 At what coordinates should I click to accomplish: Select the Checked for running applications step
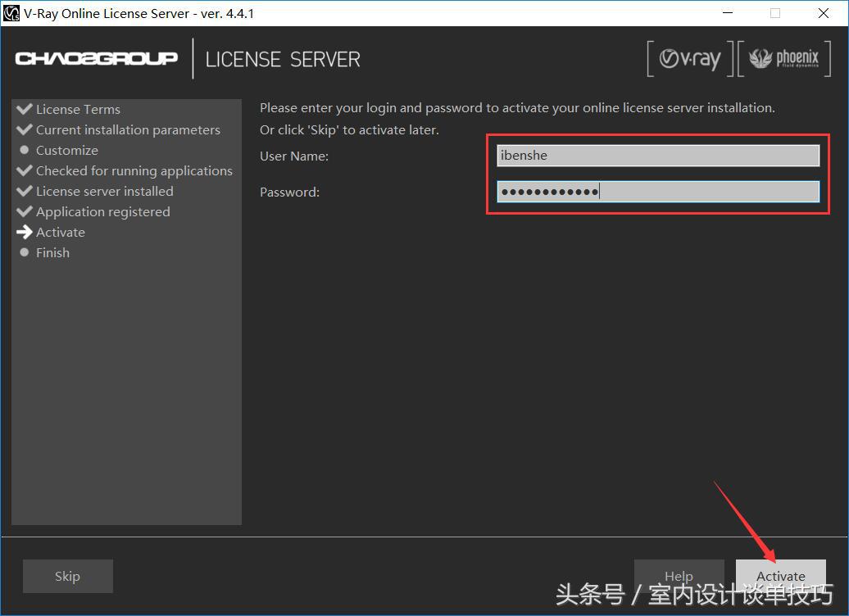[134, 170]
